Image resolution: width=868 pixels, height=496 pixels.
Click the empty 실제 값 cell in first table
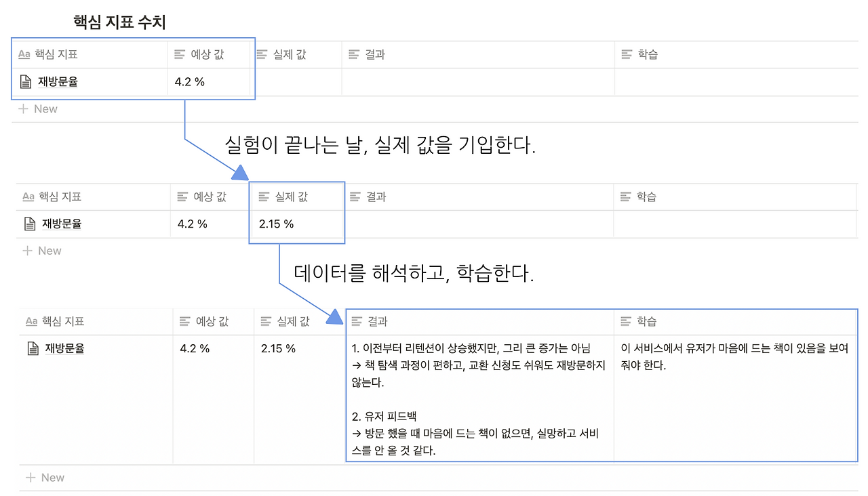[298, 82]
